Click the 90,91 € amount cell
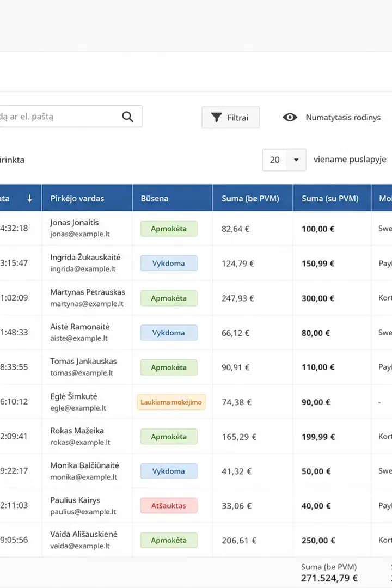392x588 pixels. (x=236, y=367)
